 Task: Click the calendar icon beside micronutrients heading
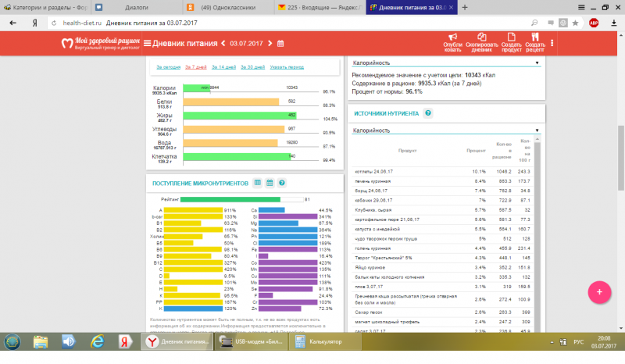click(269, 183)
